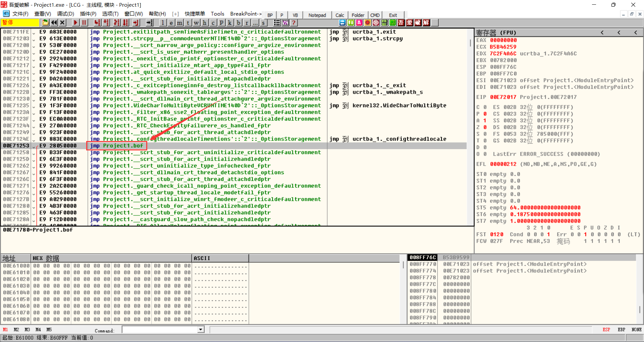Click the appearance grid icon in toolbar
Viewport: 644px width, 342px height.
[x=285, y=23]
